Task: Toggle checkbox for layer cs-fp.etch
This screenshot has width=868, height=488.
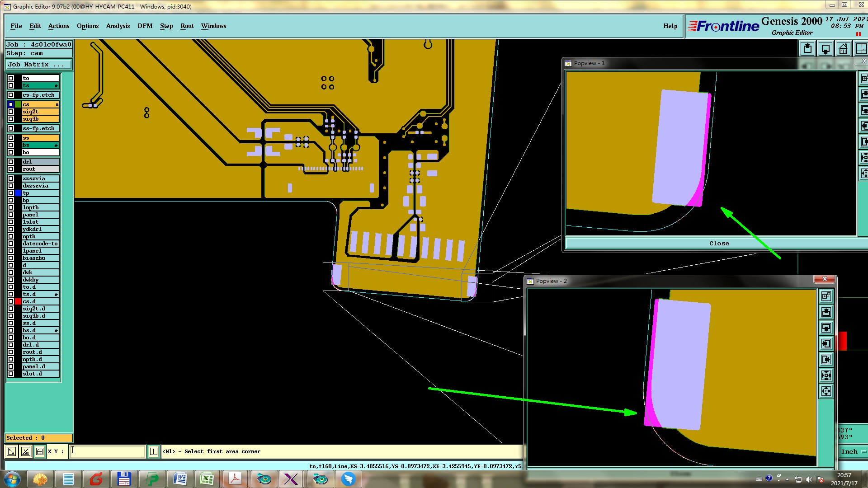Action: pos(11,95)
